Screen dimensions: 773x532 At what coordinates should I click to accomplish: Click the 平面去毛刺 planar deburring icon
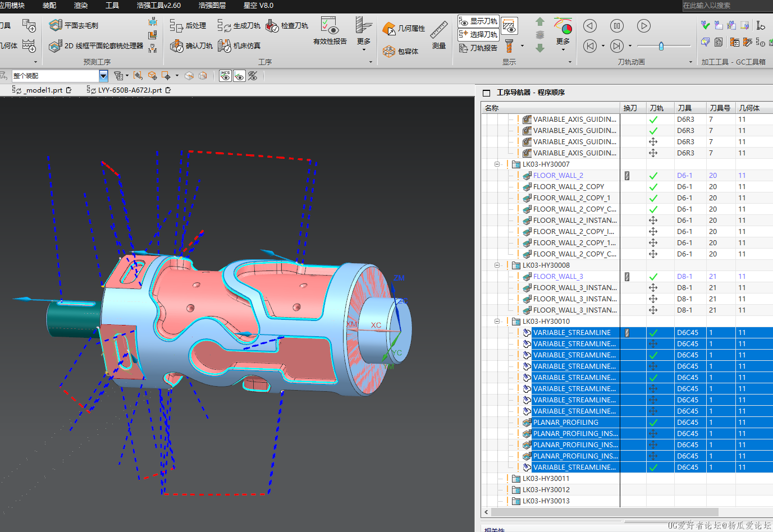[x=56, y=25]
